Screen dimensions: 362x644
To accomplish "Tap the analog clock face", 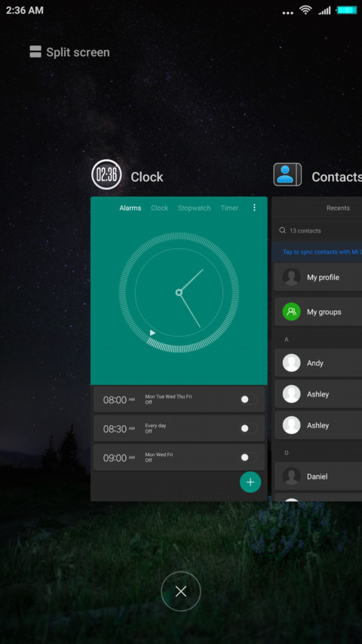I will click(x=179, y=292).
